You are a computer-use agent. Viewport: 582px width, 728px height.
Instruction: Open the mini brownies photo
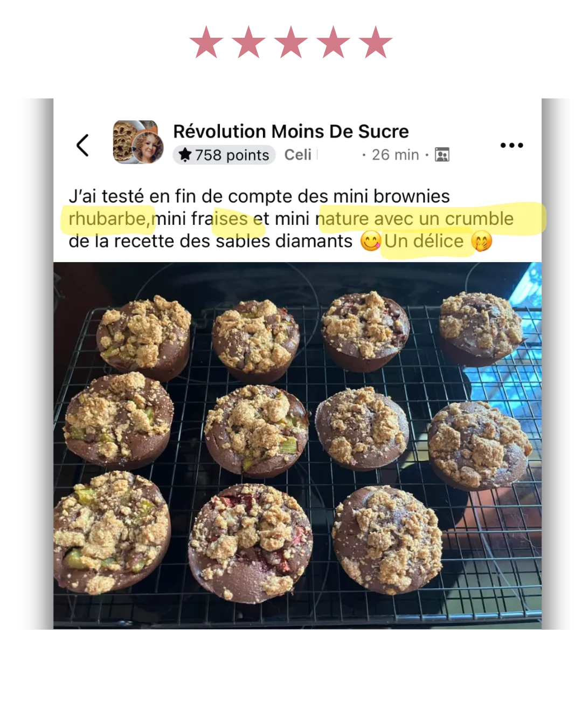(297, 445)
